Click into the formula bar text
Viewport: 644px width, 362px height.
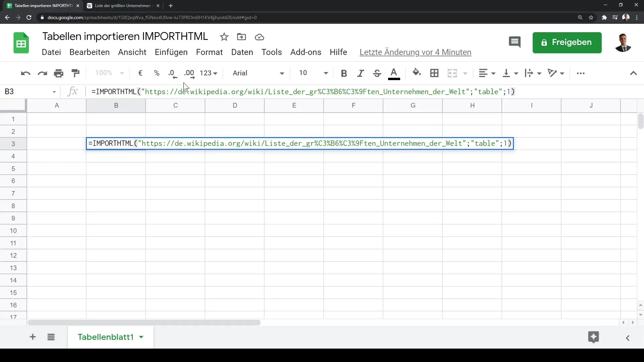pos(303,92)
